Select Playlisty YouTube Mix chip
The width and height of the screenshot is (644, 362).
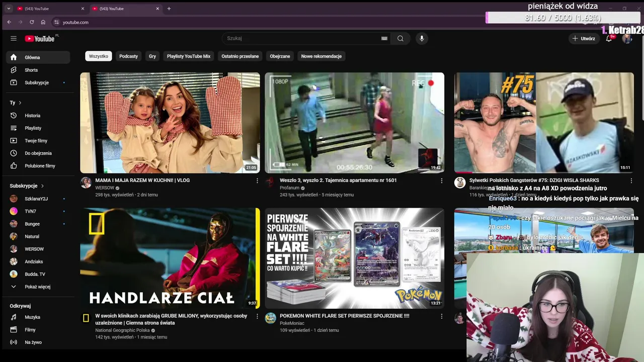point(189,56)
